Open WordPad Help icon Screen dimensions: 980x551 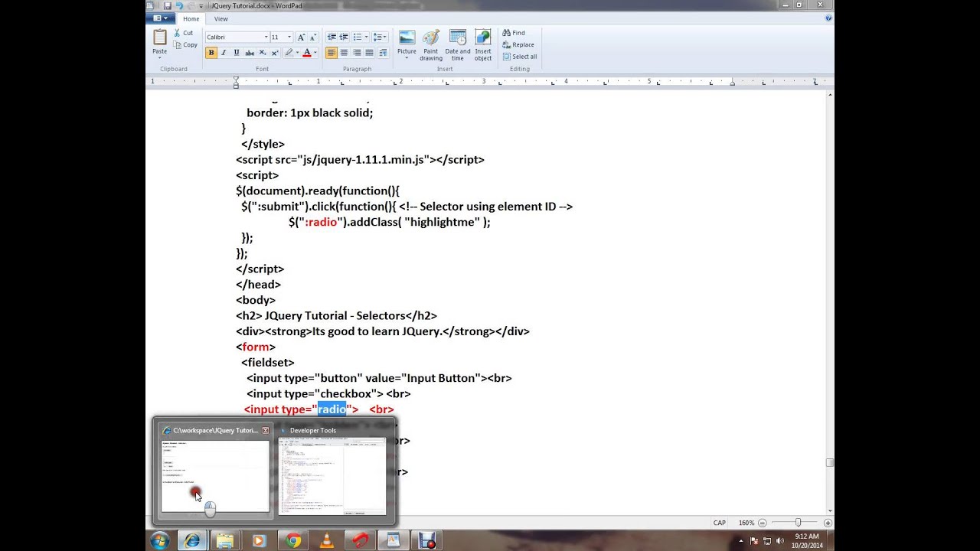point(828,18)
